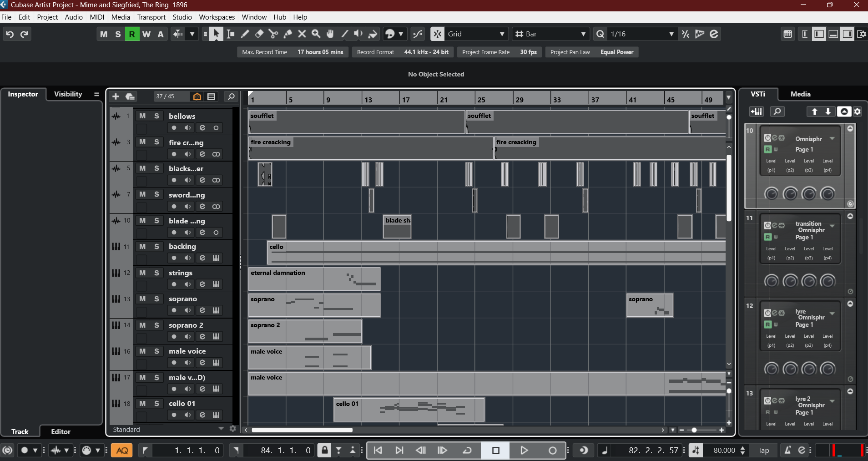The height and width of the screenshot is (461, 868).
Task: Click the Tap tempo button
Action: pos(763,451)
